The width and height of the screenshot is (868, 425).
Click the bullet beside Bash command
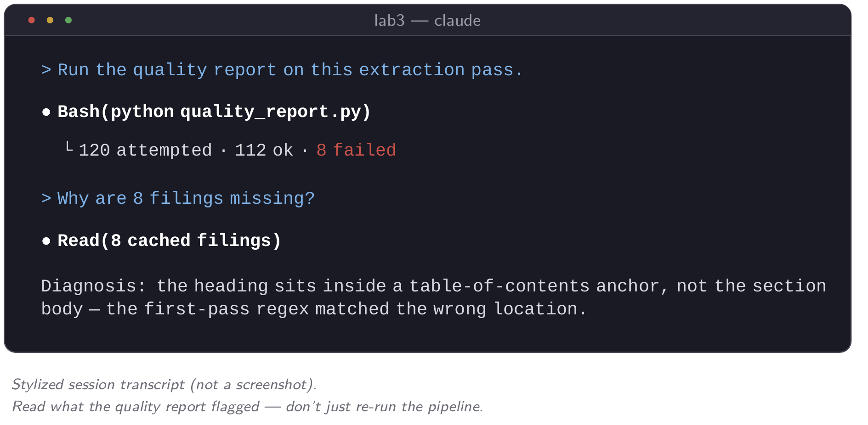[46, 112]
